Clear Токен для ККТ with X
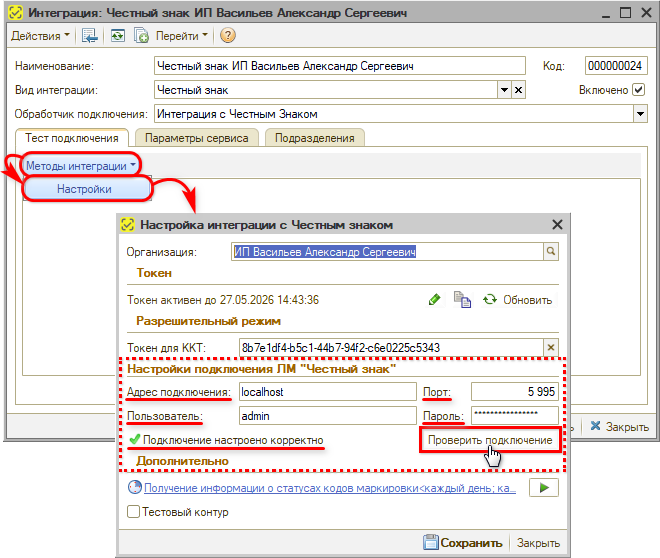 pos(551,348)
